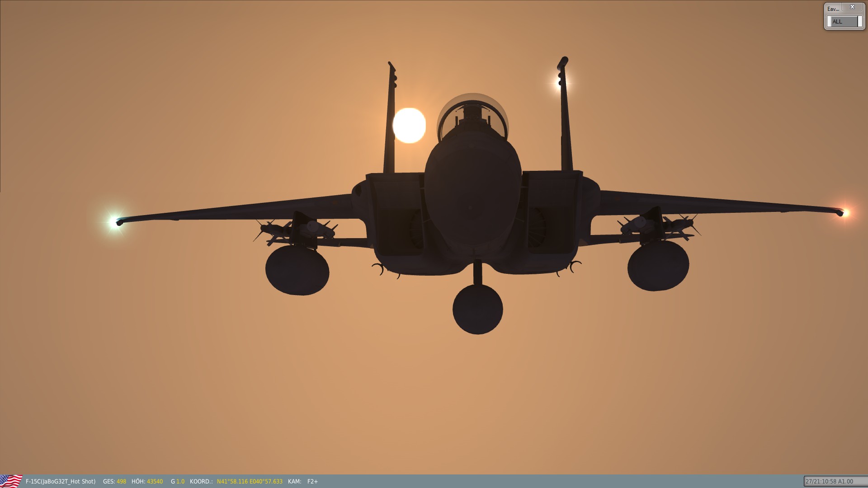Viewport: 868px width, 488px height.
Task: Click the US flag icon in status bar
Action: click(x=11, y=481)
